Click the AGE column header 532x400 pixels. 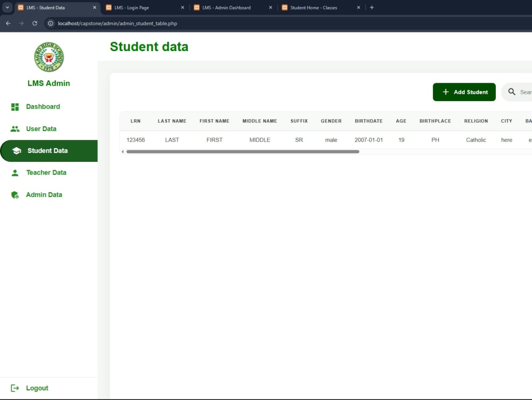click(x=401, y=121)
